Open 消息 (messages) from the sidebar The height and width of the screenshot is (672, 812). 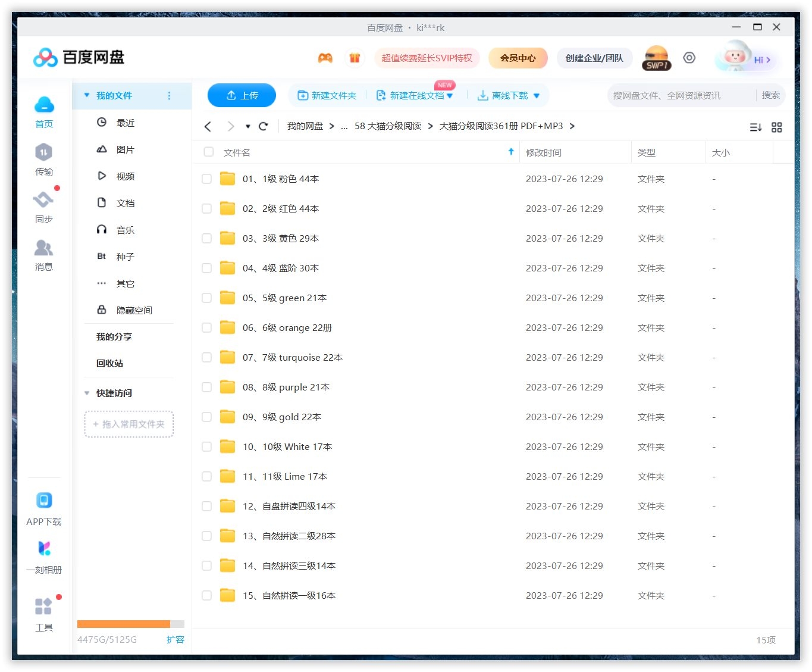[x=43, y=255]
